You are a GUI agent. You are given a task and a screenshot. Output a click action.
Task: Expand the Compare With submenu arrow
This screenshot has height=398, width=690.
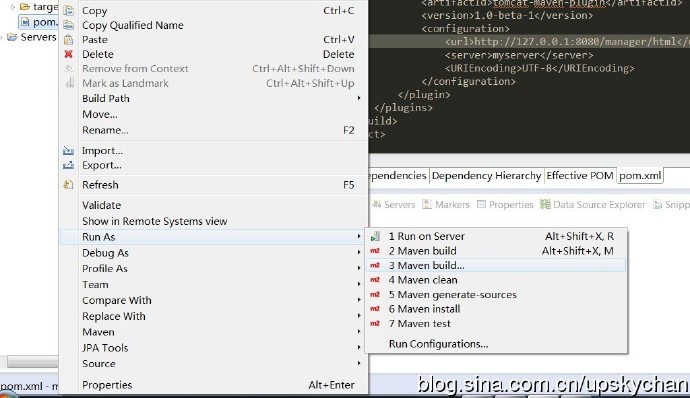[x=359, y=300]
